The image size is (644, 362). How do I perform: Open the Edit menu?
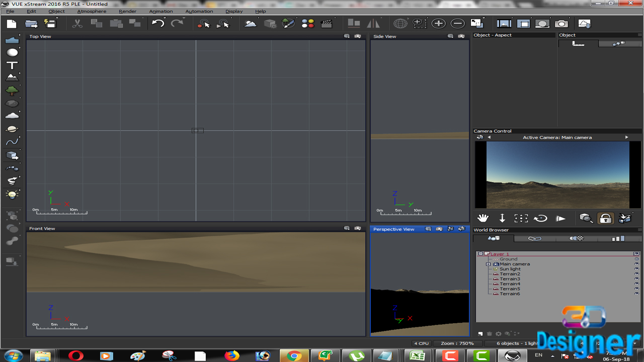[x=31, y=11]
